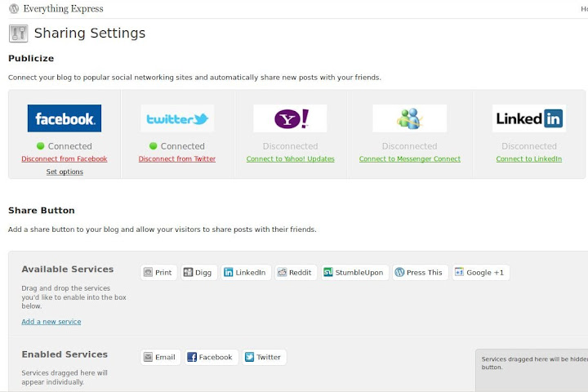
Task: Click the Connected status under Twitter
Action: coord(183,146)
